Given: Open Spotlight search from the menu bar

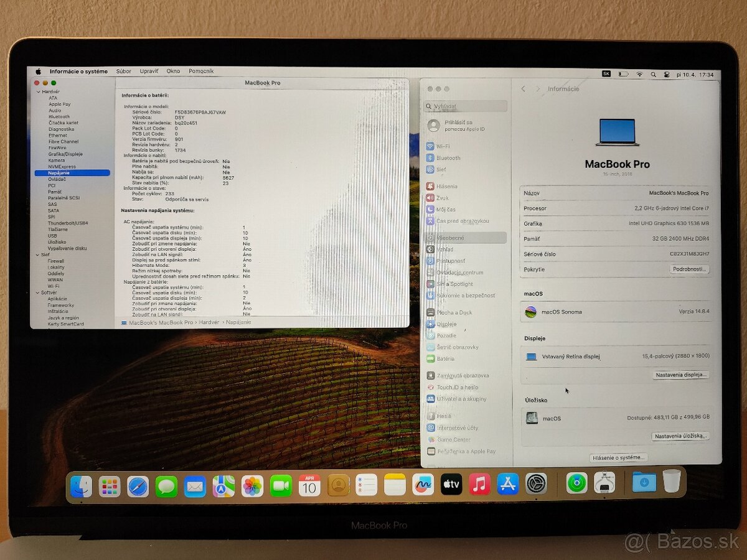Looking at the screenshot, I should coord(653,74).
